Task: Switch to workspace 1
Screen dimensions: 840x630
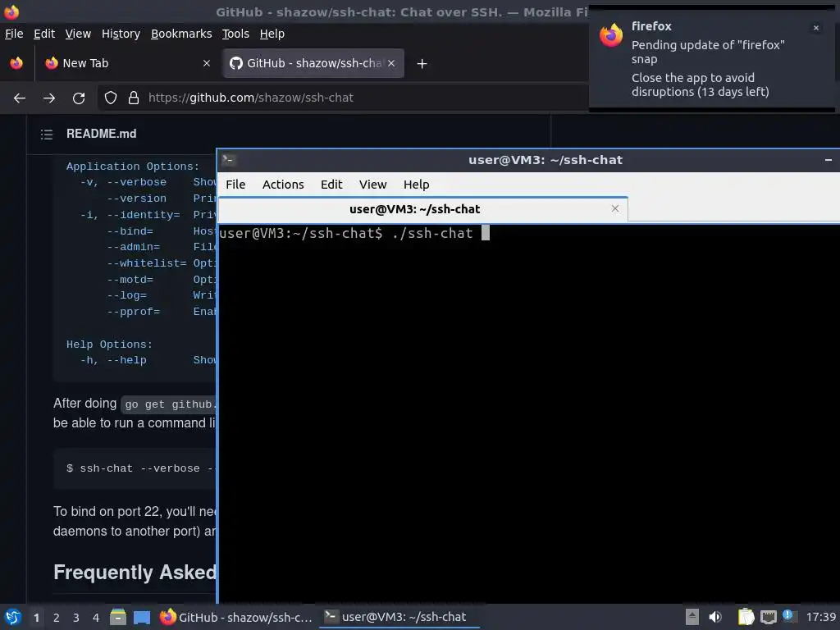Action: point(36,618)
